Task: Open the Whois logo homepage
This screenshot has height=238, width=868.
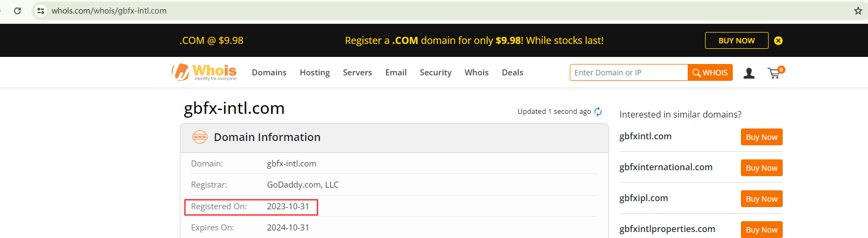Action: (x=204, y=72)
